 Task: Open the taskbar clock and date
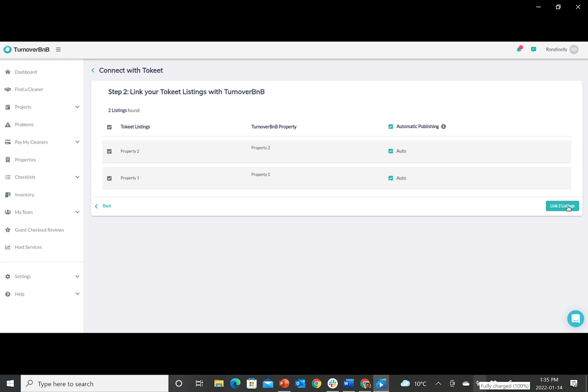pos(549,384)
